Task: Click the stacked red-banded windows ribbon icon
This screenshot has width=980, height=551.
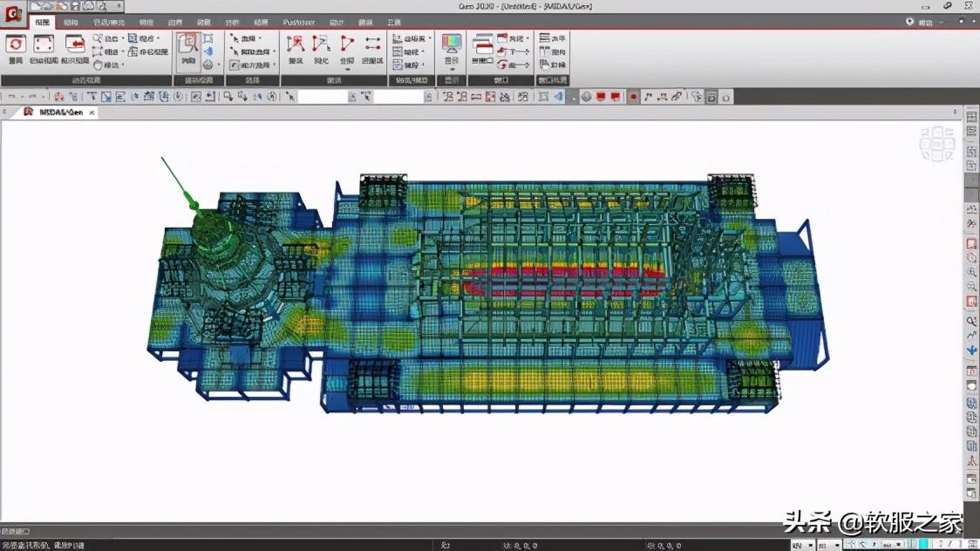Action: click(x=482, y=44)
